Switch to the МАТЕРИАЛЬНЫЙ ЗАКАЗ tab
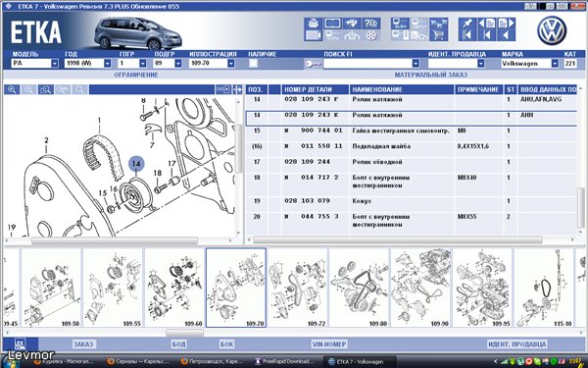Viewport: 588px width, 368px height. point(430,75)
